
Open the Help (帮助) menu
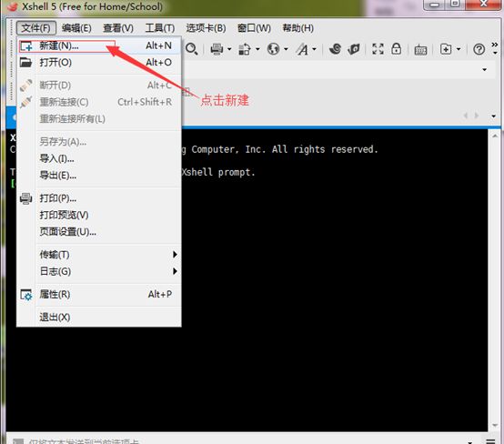tap(298, 28)
